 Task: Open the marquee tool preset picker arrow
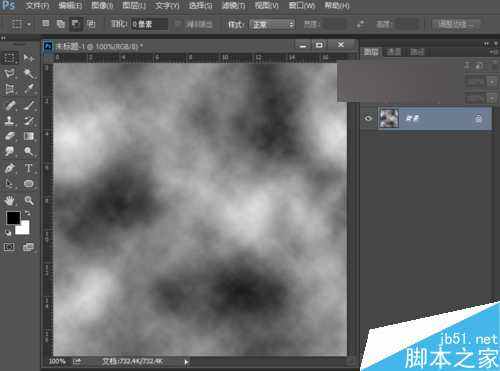[29, 24]
